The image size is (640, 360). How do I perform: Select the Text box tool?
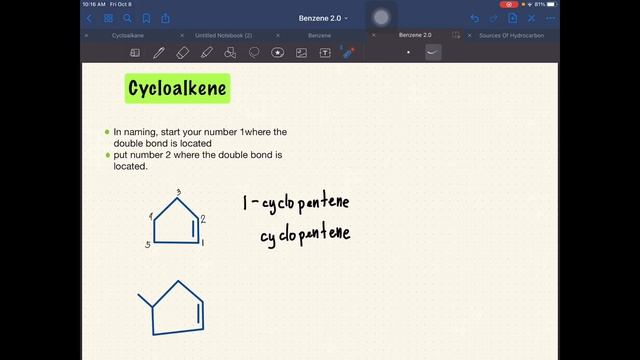(325, 53)
